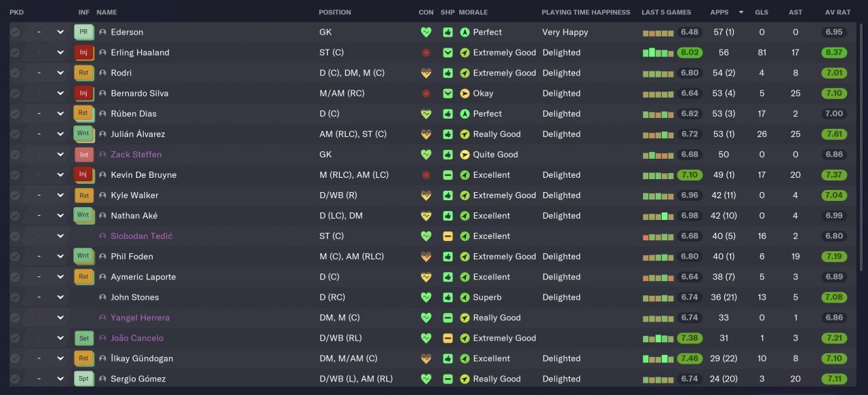
Task: Click Haaland's last 5 games form bars
Action: (658, 52)
